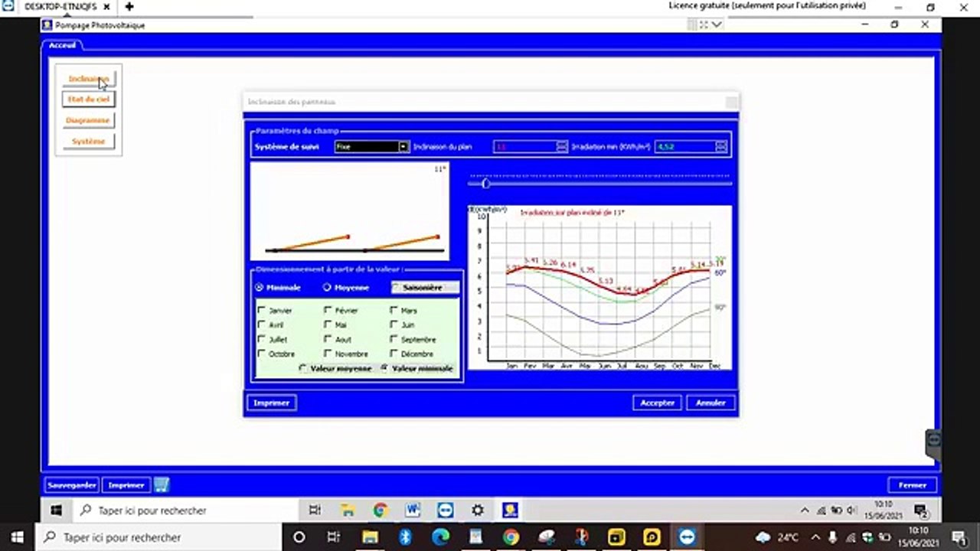Open the Accueil tab
980x551 pixels.
pyautogui.click(x=62, y=45)
